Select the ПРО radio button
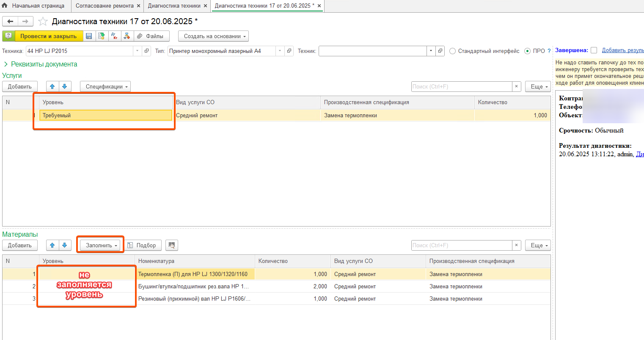This screenshot has height=340, width=644. pos(527,51)
